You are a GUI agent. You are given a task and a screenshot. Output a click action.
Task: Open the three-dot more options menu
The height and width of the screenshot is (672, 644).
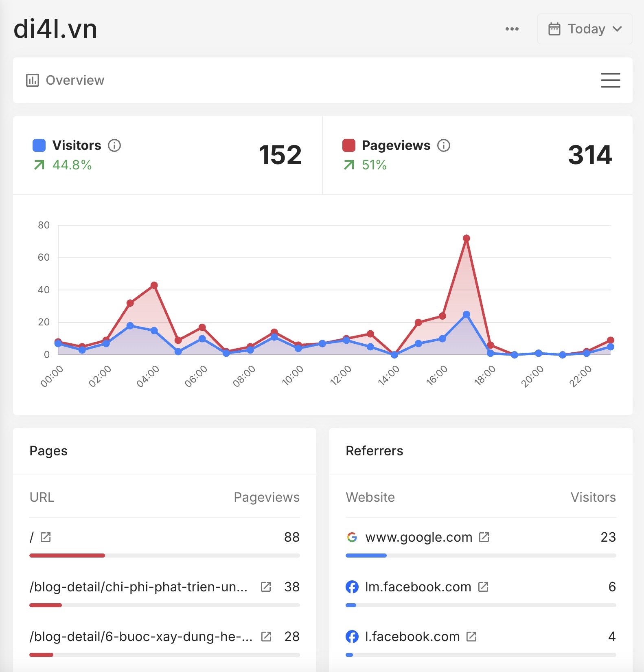click(x=512, y=29)
